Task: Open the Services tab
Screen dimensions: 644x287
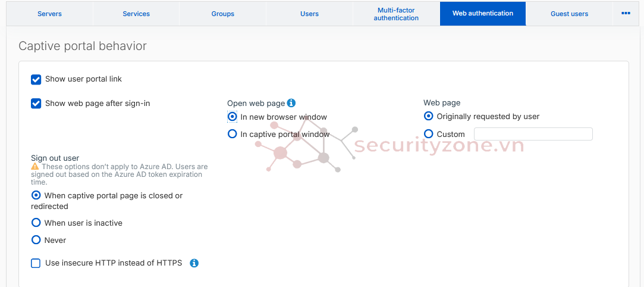Action: tap(136, 14)
